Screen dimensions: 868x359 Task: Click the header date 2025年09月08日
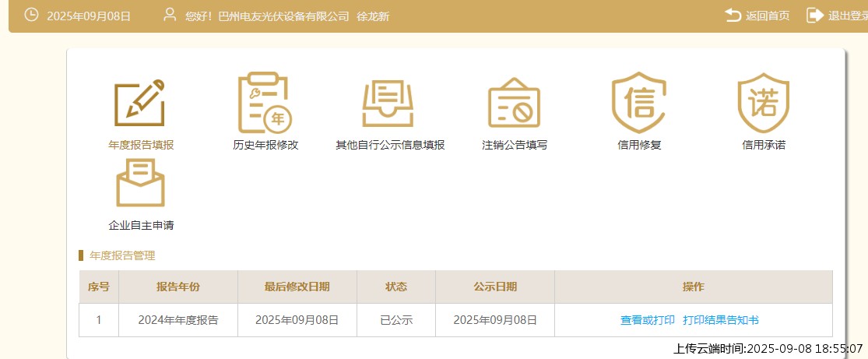(89, 16)
